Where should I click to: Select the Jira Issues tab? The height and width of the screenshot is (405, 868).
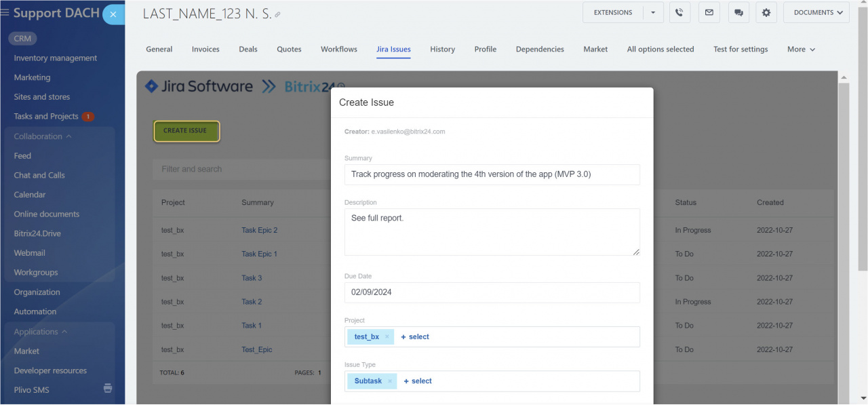pyautogui.click(x=393, y=50)
